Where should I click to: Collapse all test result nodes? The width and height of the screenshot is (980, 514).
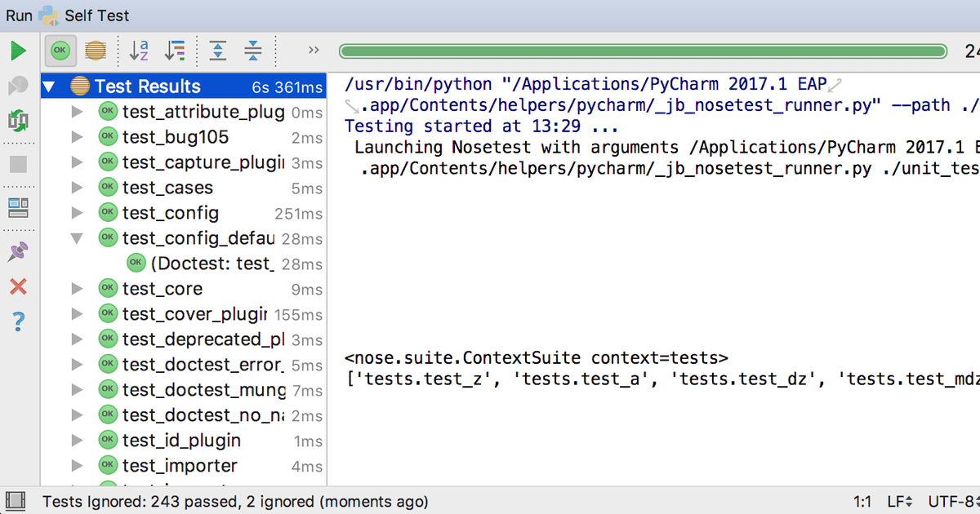click(x=253, y=51)
